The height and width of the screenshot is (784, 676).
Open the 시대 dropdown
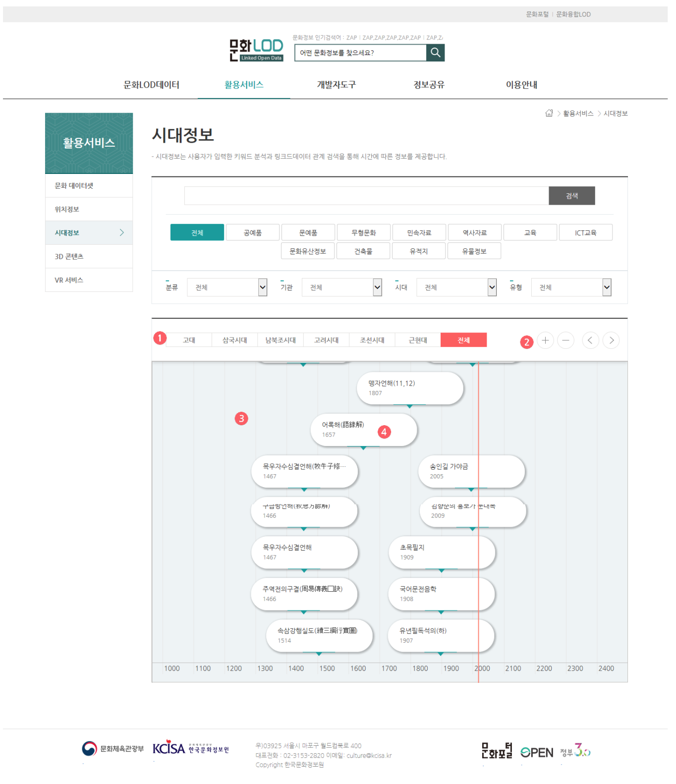(x=456, y=287)
